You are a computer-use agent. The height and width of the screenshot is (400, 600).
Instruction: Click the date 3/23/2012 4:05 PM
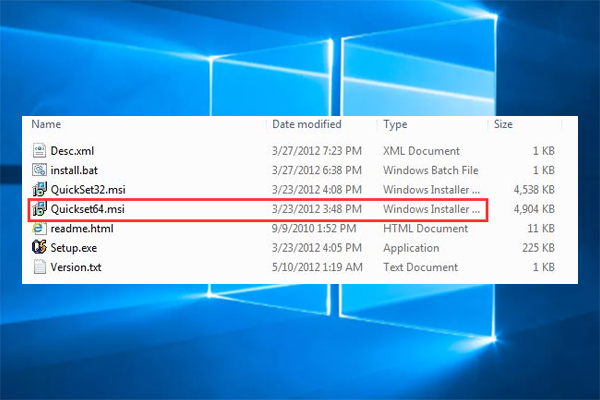(317, 248)
